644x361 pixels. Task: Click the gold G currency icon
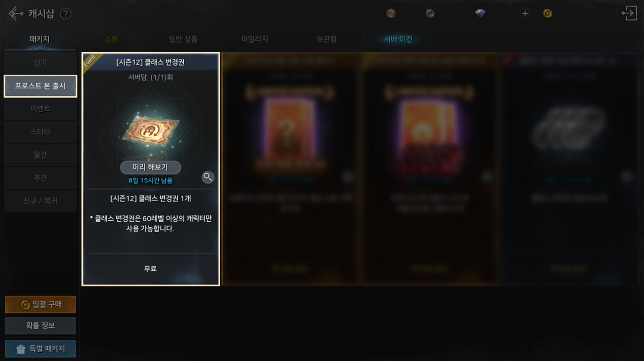coord(547,13)
